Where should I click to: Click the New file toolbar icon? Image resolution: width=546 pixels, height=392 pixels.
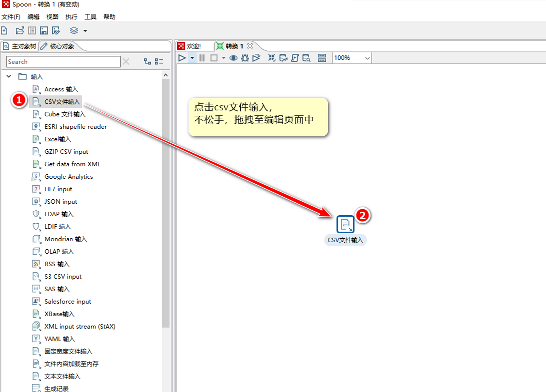point(4,30)
